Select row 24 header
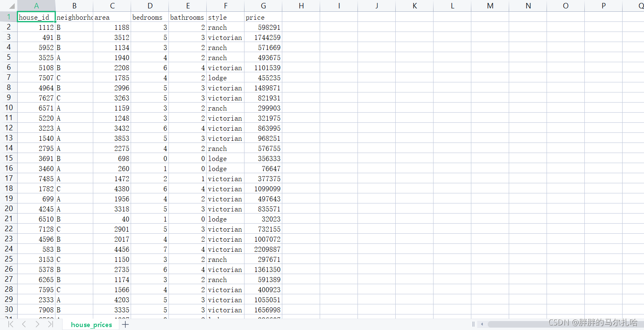 [x=9, y=249]
